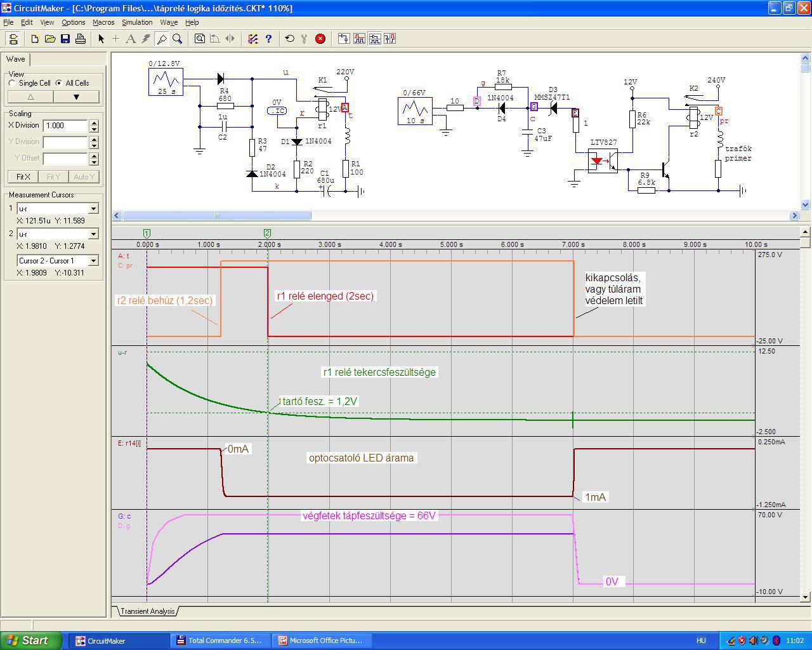Select the All Cells view option
This screenshot has height=650, width=812.
click(x=59, y=83)
